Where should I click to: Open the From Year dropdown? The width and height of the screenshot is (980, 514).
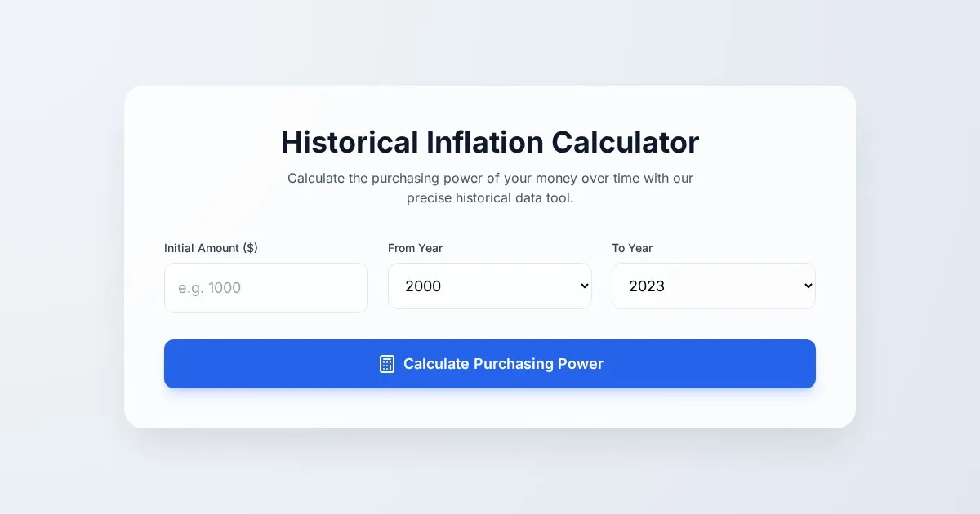tap(490, 286)
